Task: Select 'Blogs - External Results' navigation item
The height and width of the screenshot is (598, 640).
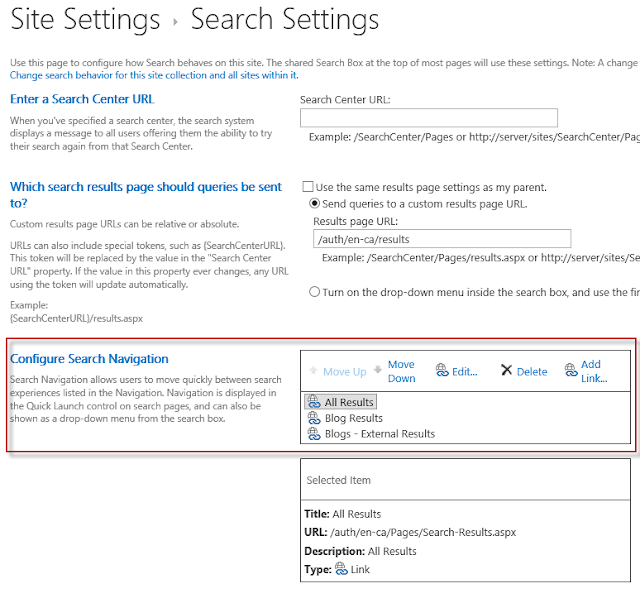Action: (x=371, y=433)
